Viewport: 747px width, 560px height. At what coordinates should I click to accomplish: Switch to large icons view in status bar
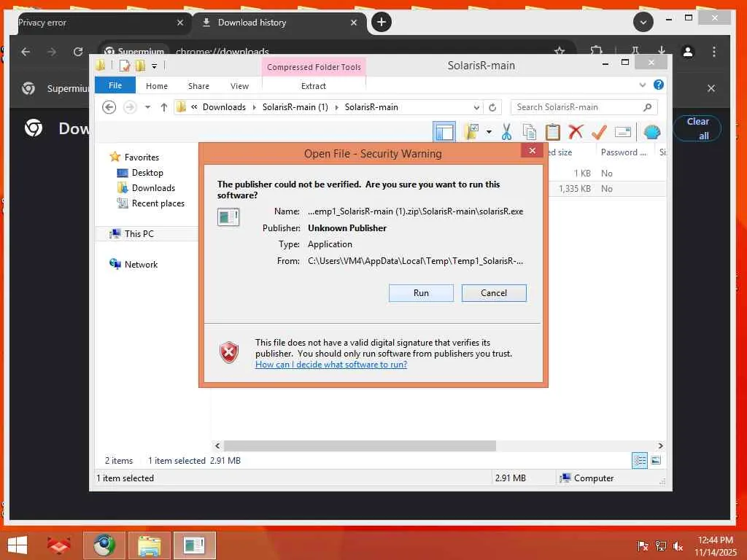click(656, 461)
